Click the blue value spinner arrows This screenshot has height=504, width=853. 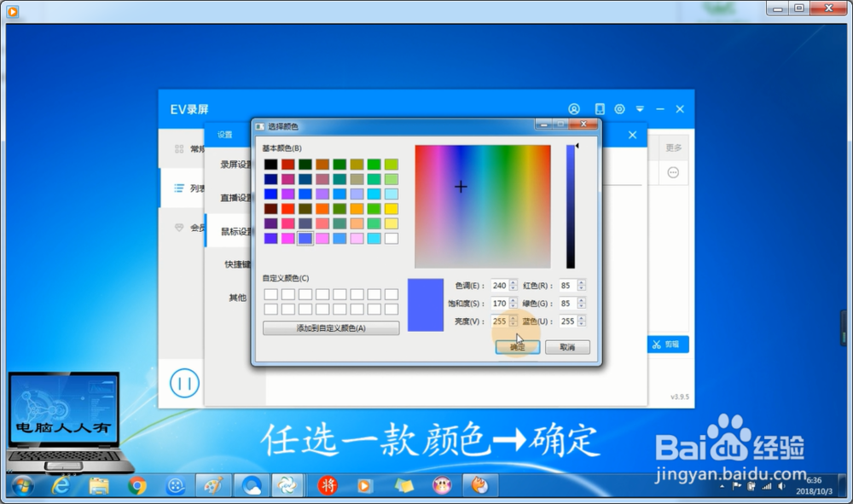582,322
